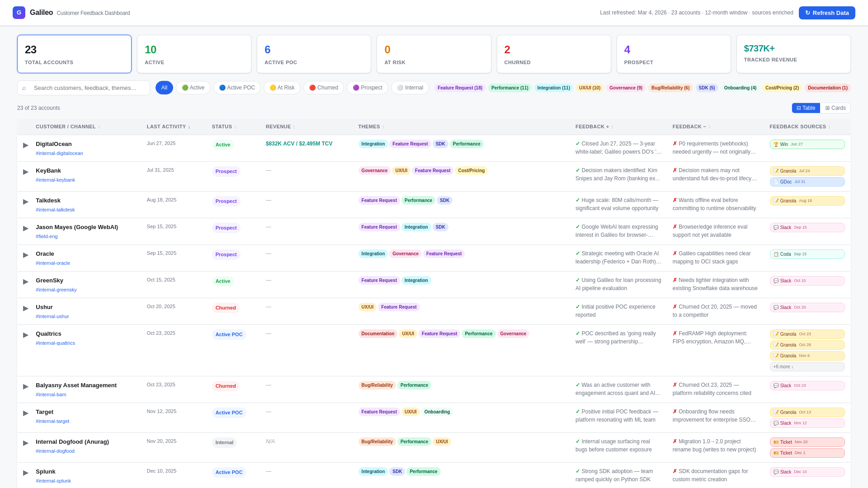This screenshot has height=488, width=868.
Task: Open Target's Granola Oct 13 source
Action: (x=807, y=412)
